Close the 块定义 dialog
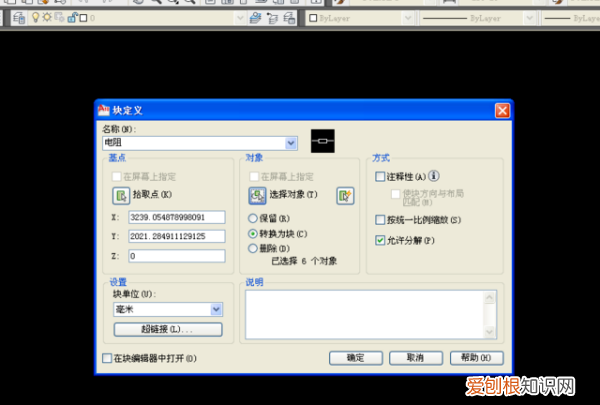The height and width of the screenshot is (405, 600). point(502,111)
